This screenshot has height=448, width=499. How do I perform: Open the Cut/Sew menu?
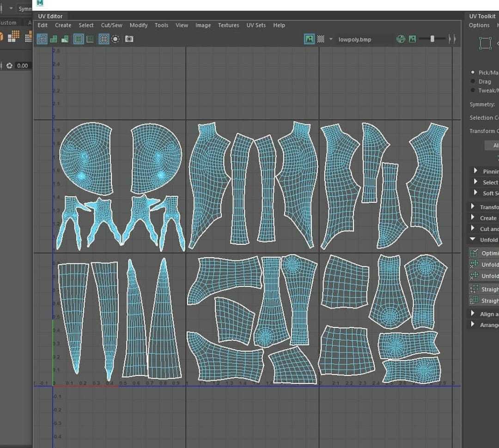[x=111, y=25]
